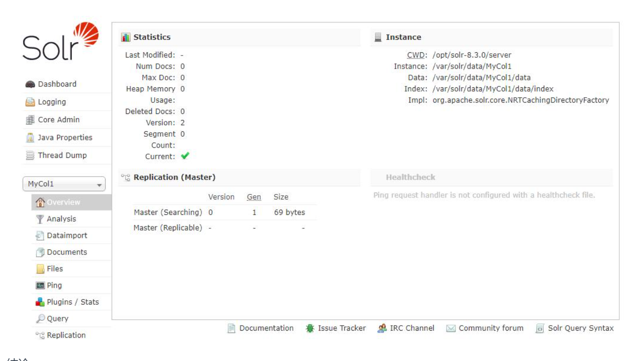Click the Core Admin server icon
644x361 pixels.
[30, 120]
